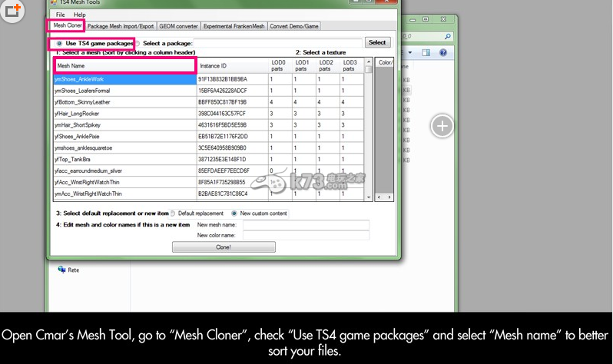Open the Rete network icon in sidebar
The width and height of the screenshot is (613, 364).
tap(62, 270)
